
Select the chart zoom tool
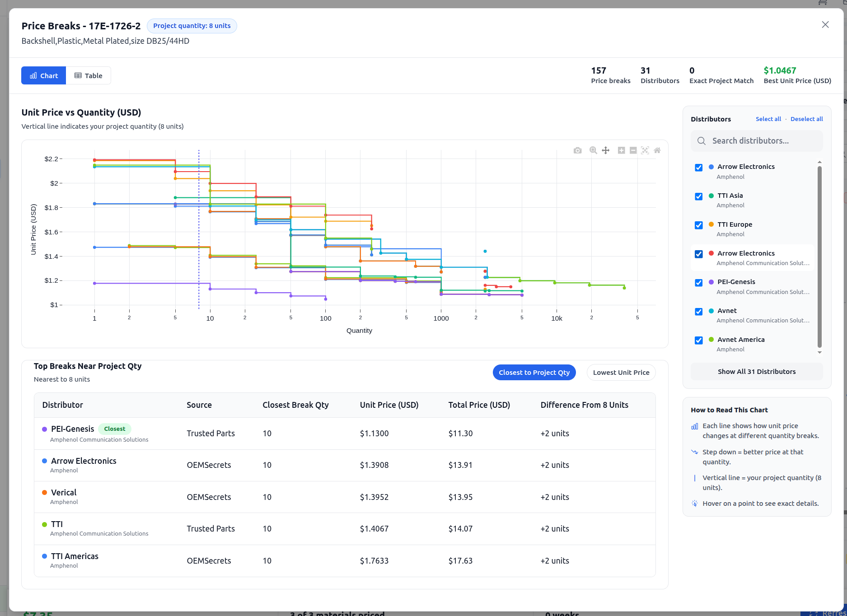tap(593, 150)
